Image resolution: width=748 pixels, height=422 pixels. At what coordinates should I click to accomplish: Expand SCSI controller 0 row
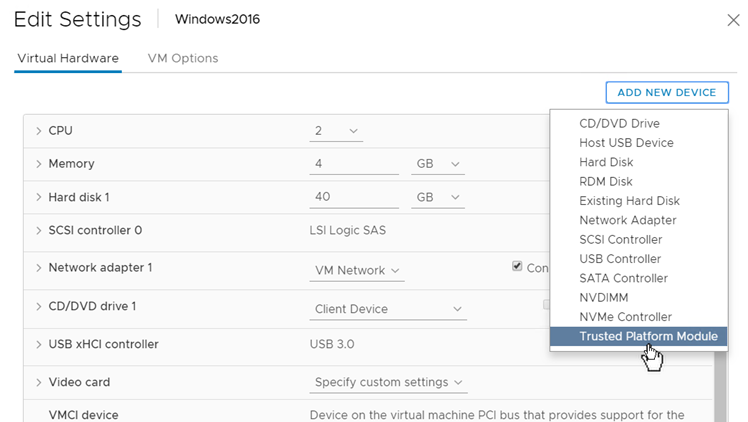38,231
